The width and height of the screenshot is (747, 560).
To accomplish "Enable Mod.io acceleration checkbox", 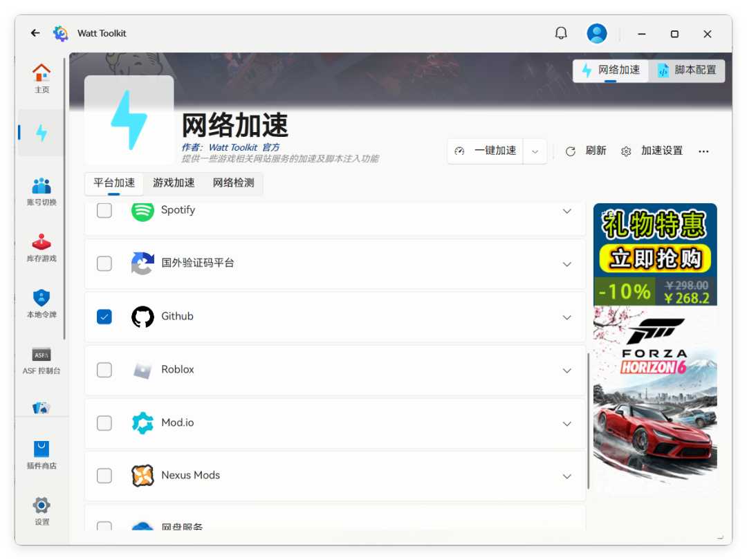I will (x=104, y=423).
